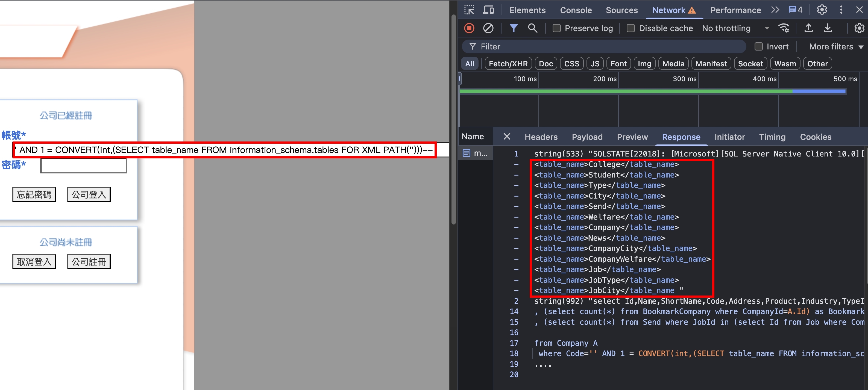Viewport: 868px width, 390px height.
Task: Open the Initiator tab of the request
Action: [x=729, y=137]
